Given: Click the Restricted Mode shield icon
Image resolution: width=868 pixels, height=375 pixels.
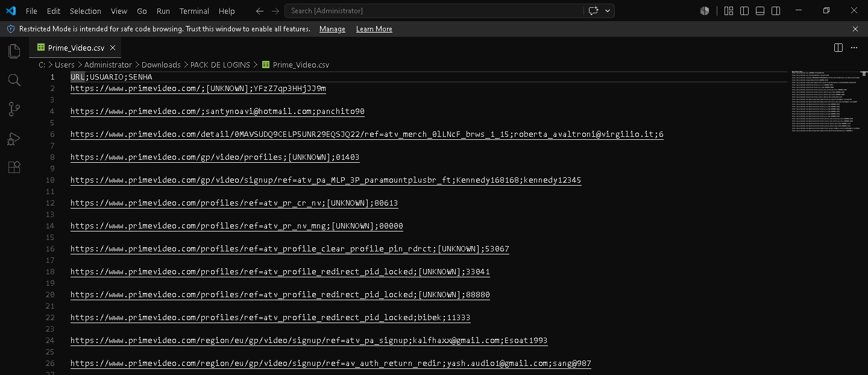Looking at the screenshot, I should (x=10, y=29).
